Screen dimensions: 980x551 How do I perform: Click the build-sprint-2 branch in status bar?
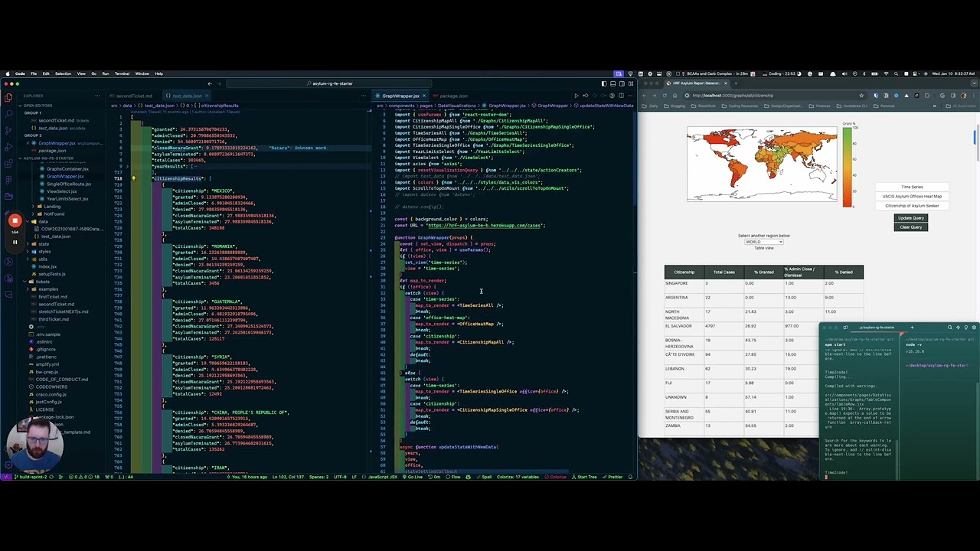click(x=29, y=477)
